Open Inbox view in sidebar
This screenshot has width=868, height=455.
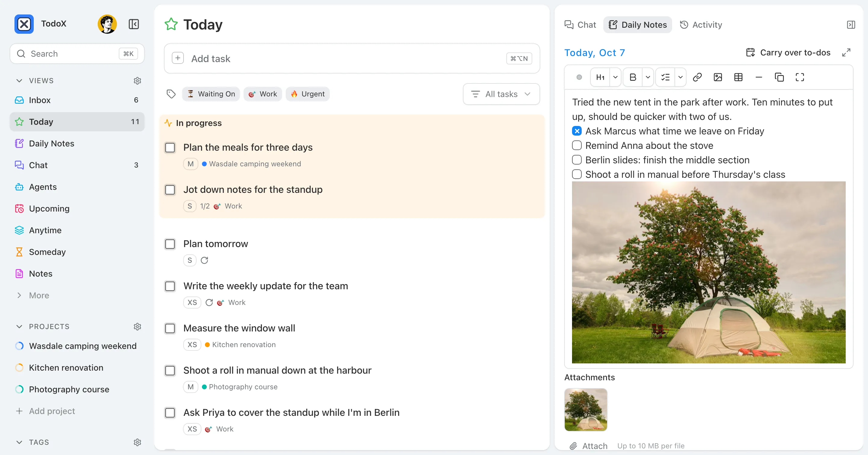coord(77,100)
